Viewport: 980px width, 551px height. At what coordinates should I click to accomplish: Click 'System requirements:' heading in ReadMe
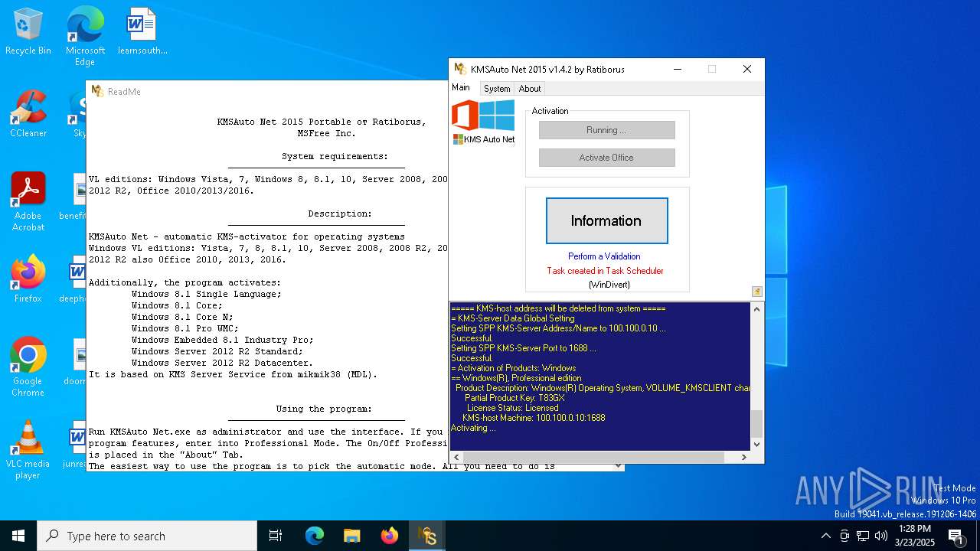point(335,156)
